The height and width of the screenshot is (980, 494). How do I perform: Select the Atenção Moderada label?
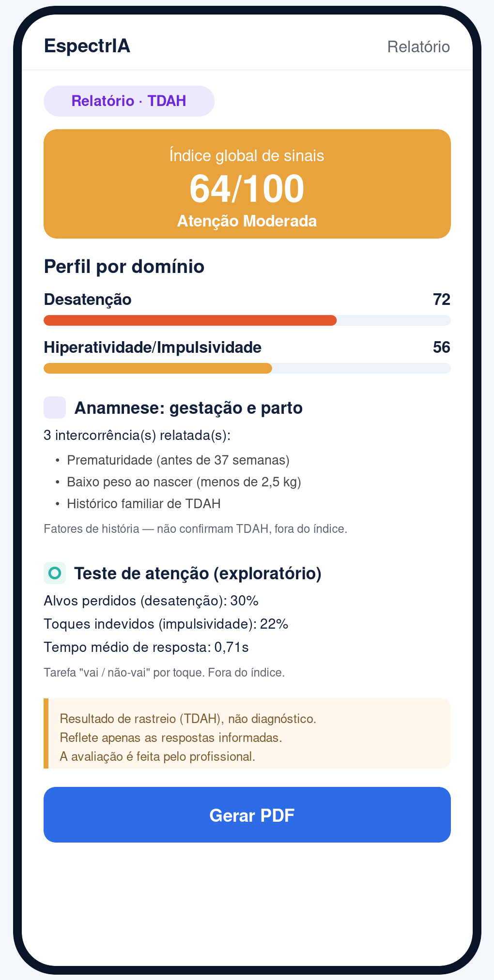tap(247, 221)
